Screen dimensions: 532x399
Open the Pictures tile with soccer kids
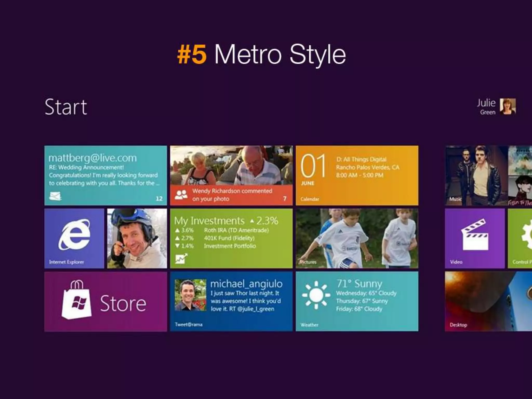pyautogui.click(x=357, y=238)
